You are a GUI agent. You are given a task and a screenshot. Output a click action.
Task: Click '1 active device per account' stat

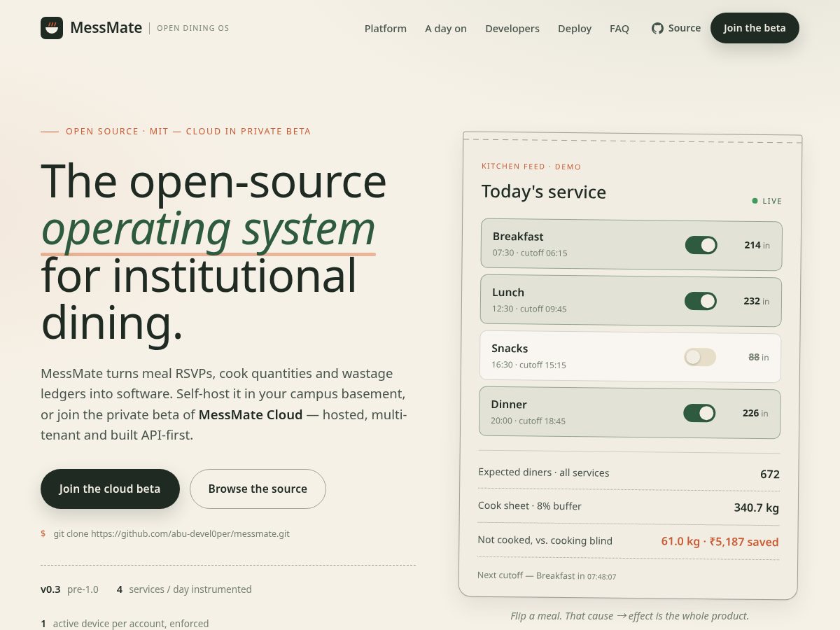(125, 623)
